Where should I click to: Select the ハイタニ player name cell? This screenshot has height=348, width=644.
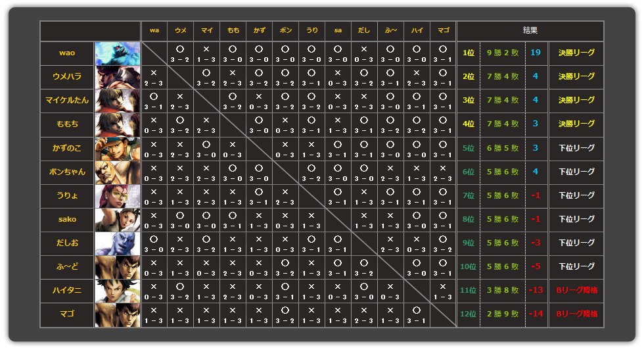tap(67, 290)
